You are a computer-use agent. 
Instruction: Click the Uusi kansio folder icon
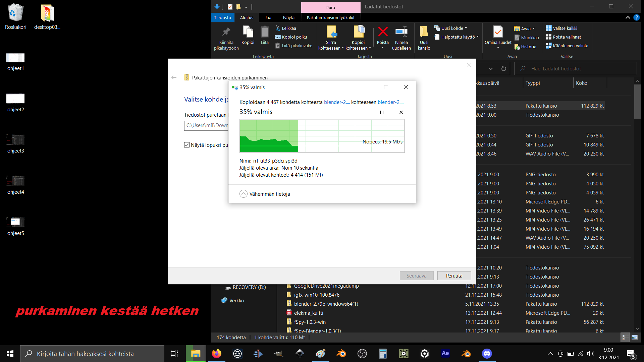[424, 32]
